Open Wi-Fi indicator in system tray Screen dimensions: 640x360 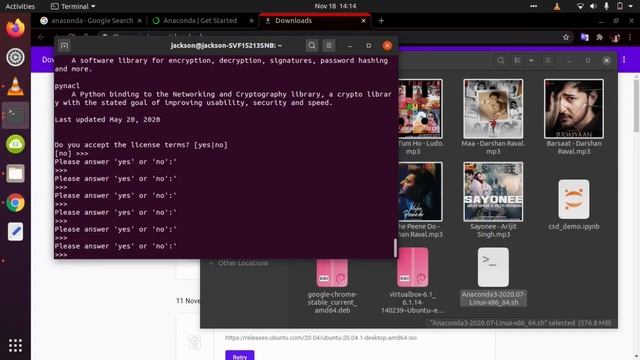tap(580, 6)
